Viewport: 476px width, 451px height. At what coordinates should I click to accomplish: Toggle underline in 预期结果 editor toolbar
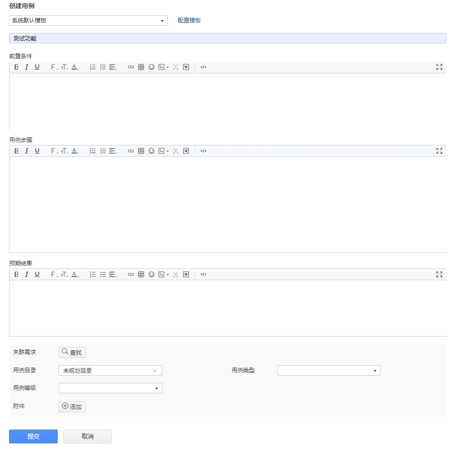[x=37, y=274]
